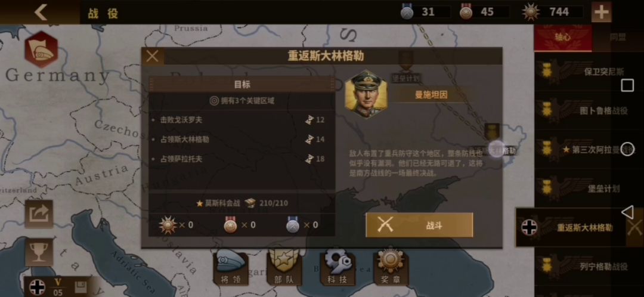Click the red general cap hexagon badge
Image resolution: width=644 pixels, height=297 pixels.
coord(41,50)
